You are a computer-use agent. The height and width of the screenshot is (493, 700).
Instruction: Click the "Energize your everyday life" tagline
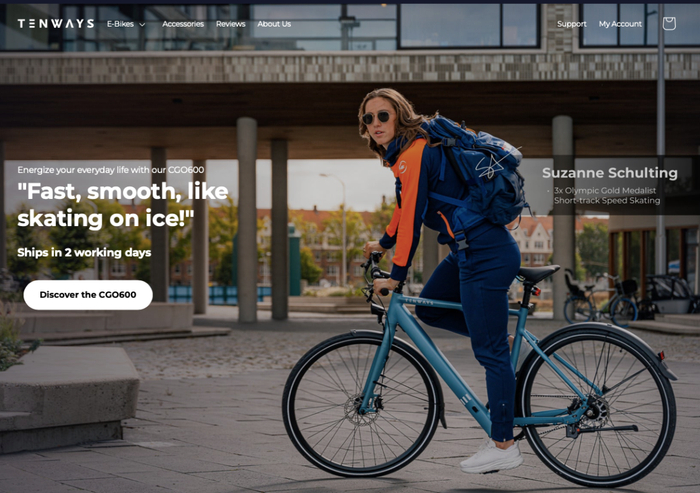click(x=111, y=170)
